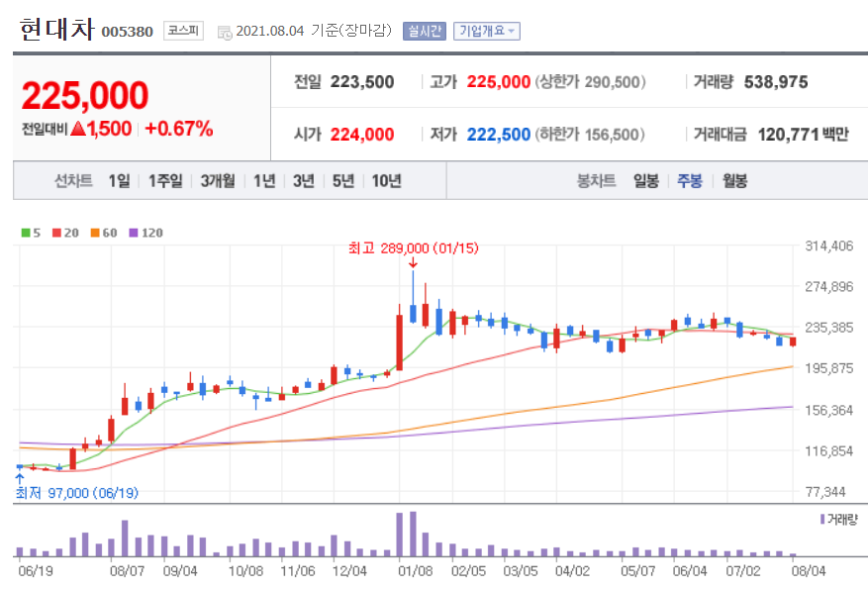This screenshot has width=868, height=589.
Task: Click the 최고 289,000 (01/15) high marker
Action: point(414,248)
